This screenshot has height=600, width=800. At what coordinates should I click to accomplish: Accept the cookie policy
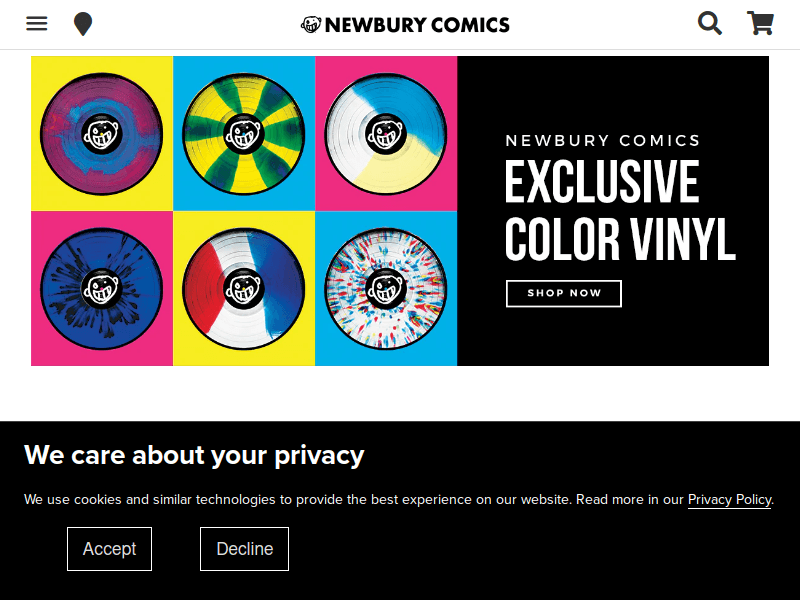[x=109, y=548]
